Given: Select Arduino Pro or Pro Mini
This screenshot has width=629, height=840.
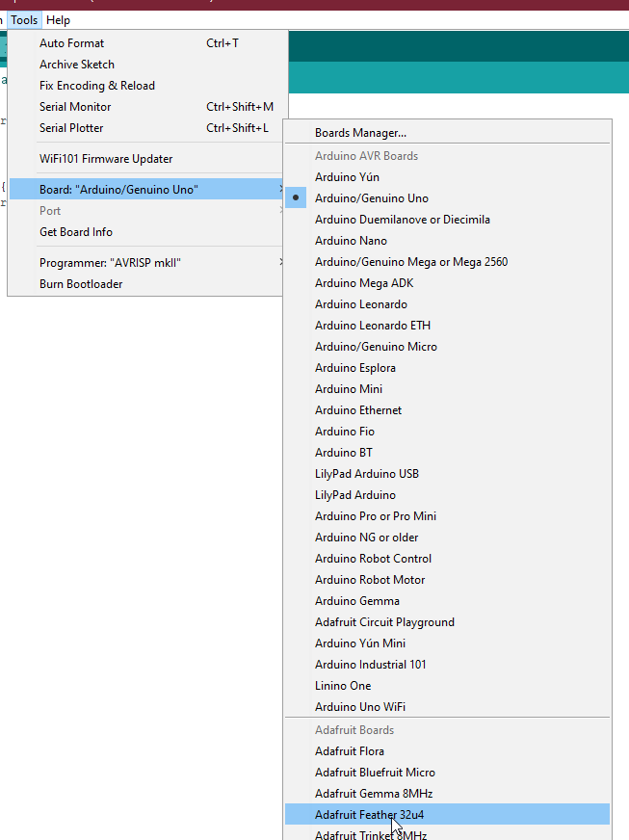Looking at the screenshot, I should point(447,516).
